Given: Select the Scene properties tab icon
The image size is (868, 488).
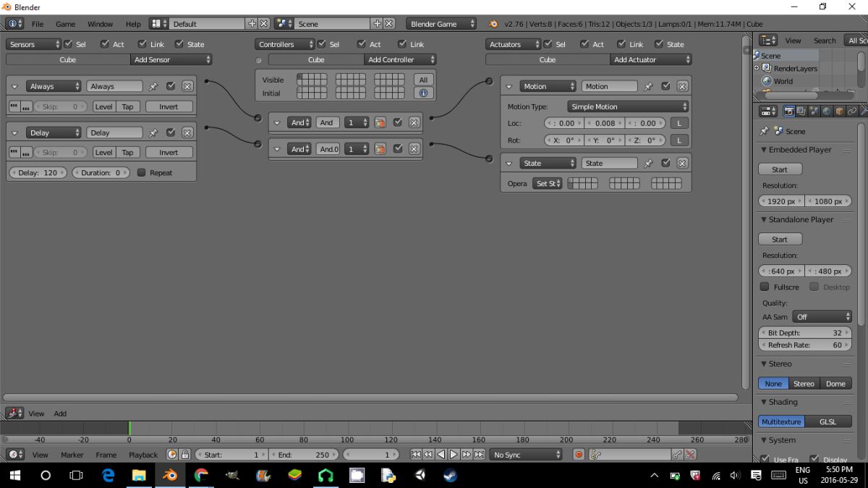Looking at the screenshot, I should coord(814,112).
